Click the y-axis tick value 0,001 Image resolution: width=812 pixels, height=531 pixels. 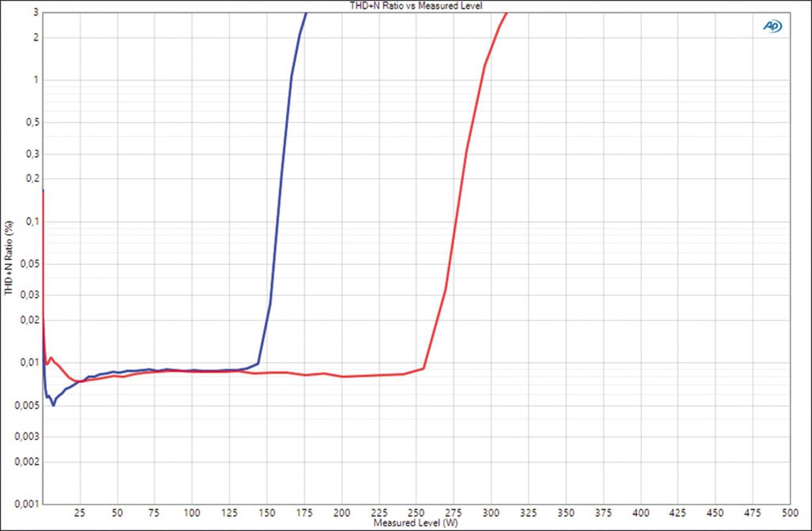click(x=28, y=504)
